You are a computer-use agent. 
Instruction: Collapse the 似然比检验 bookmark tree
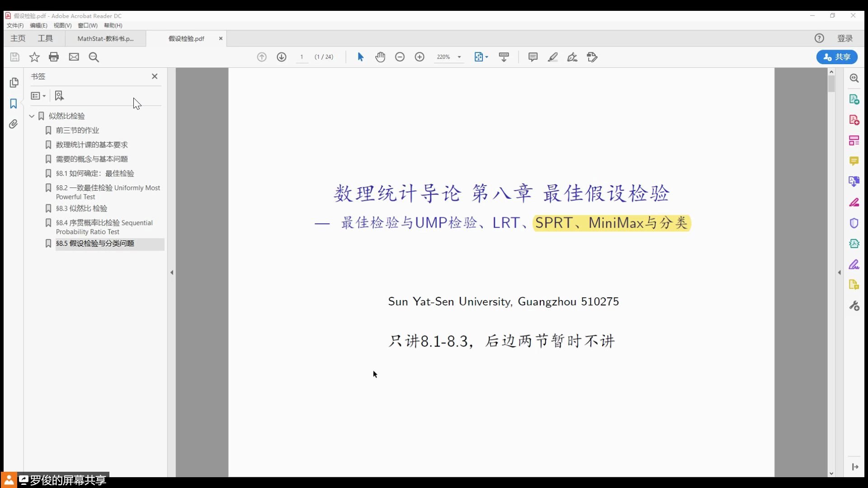(x=32, y=116)
